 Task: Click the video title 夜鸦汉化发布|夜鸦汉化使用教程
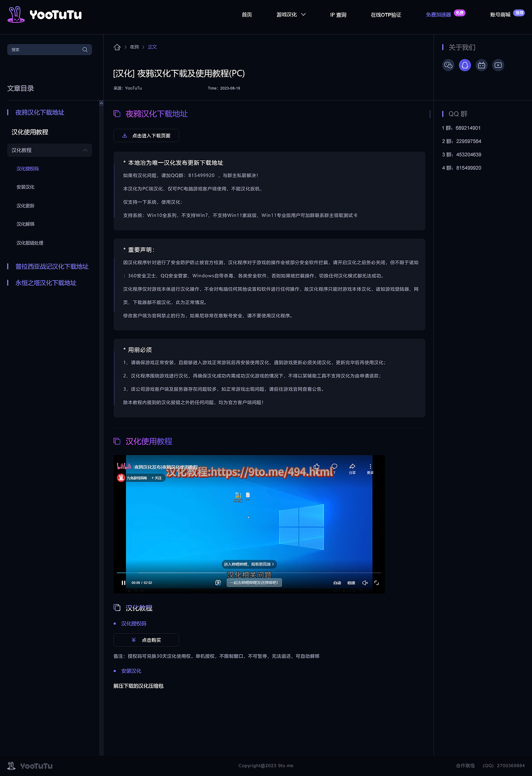click(x=166, y=467)
